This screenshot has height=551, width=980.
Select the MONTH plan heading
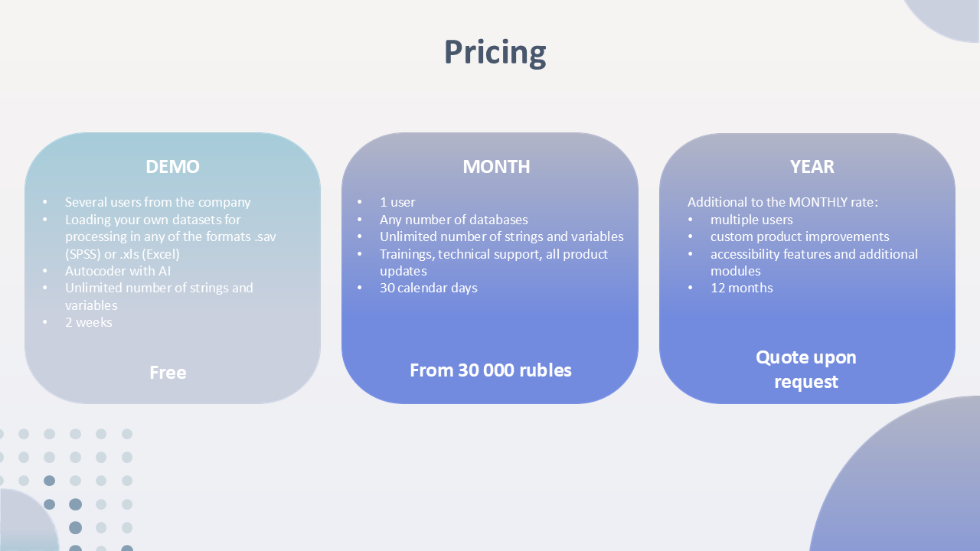(496, 166)
